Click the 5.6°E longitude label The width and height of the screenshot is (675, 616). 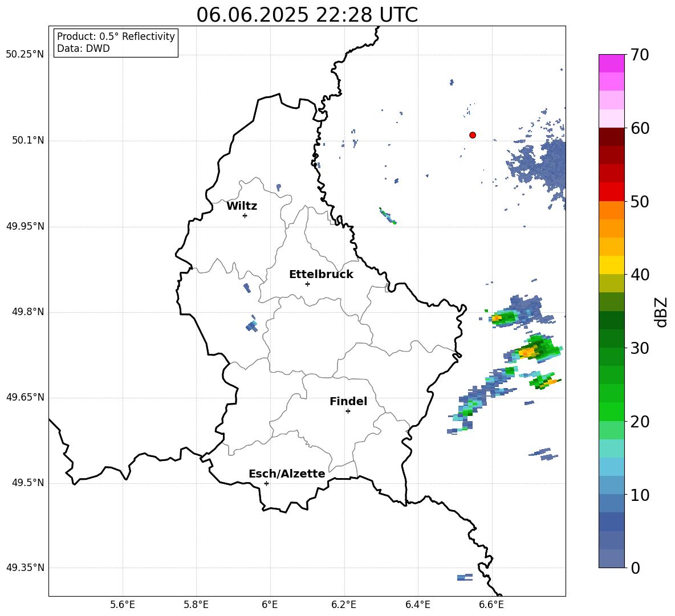pos(123,605)
